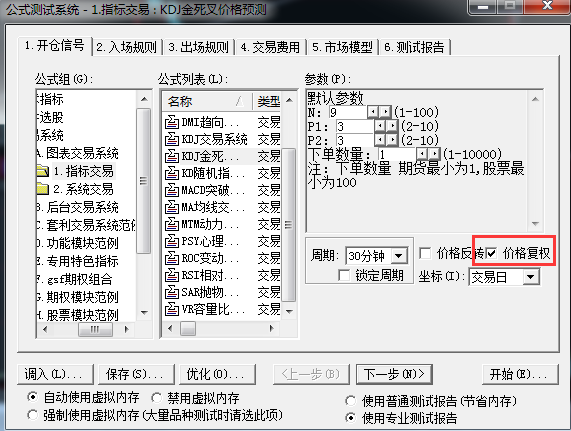
Task: Decrease the N parameter value
Action: click(373, 111)
